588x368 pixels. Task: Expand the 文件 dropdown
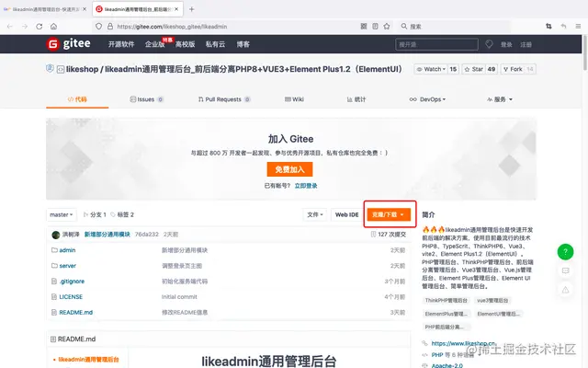pos(315,214)
